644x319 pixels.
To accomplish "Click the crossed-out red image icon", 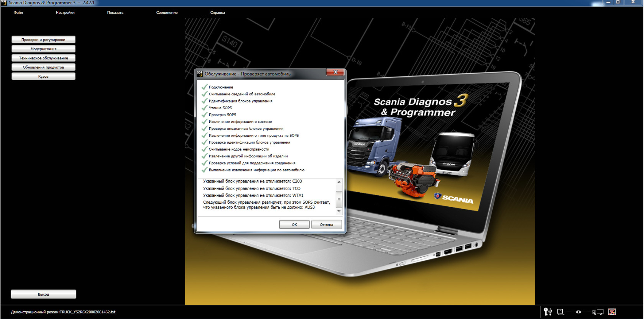I will click(x=612, y=312).
